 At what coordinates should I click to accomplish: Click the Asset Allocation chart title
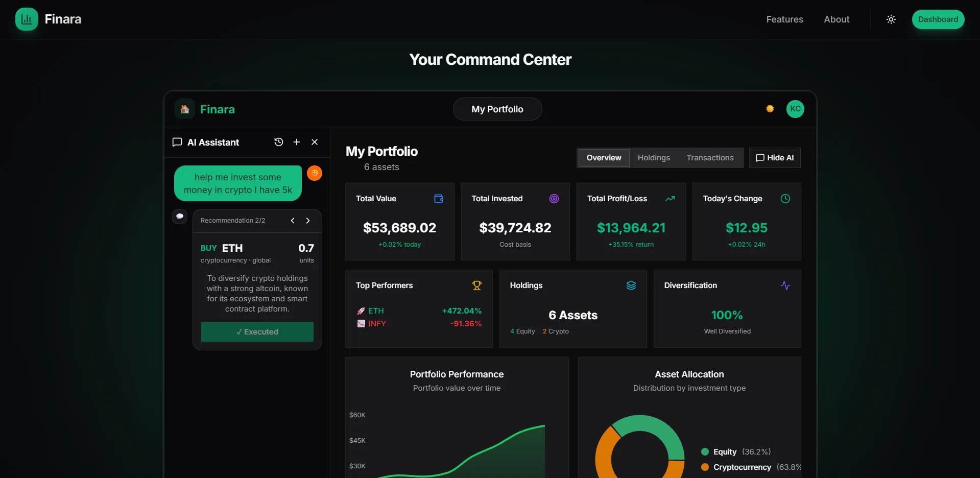point(689,374)
